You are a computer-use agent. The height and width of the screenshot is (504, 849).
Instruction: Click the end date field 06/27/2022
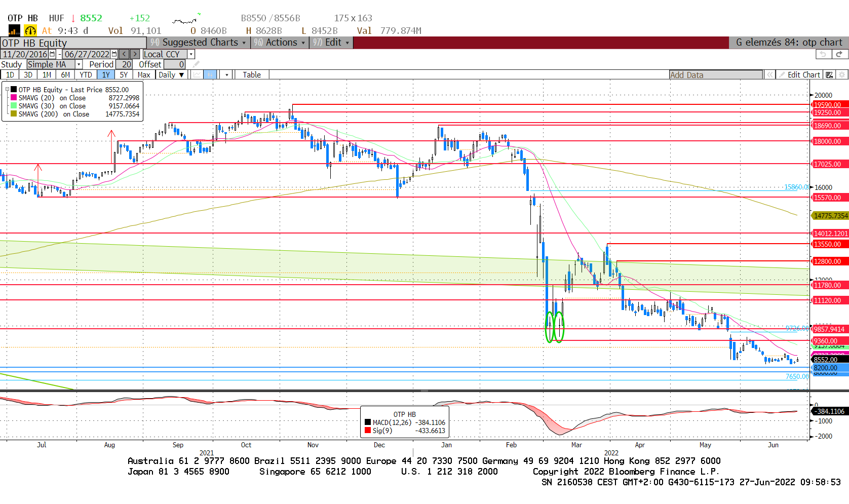87,54
